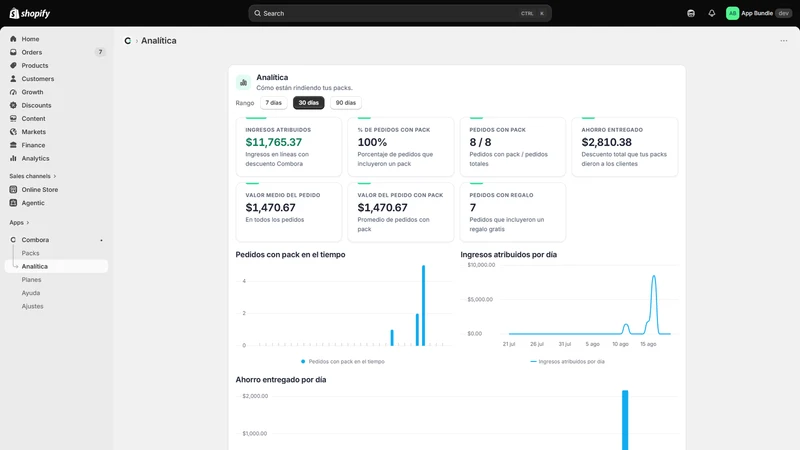Select the Markets globe icon

13,132
